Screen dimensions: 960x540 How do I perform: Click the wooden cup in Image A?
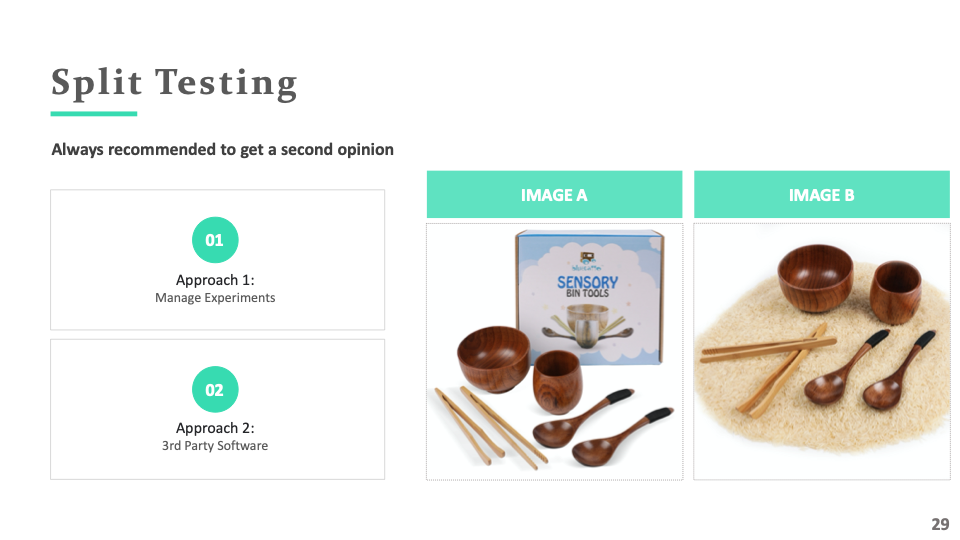tap(557, 383)
